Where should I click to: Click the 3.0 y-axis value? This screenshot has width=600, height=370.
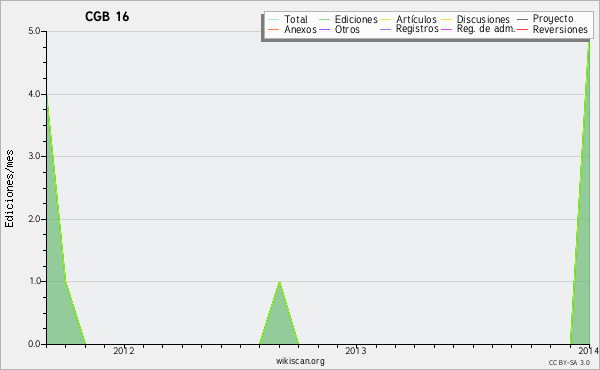click(34, 156)
